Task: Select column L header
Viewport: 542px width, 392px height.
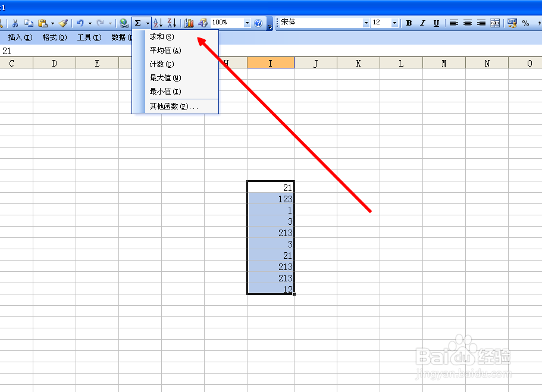Action: click(x=401, y=63)
